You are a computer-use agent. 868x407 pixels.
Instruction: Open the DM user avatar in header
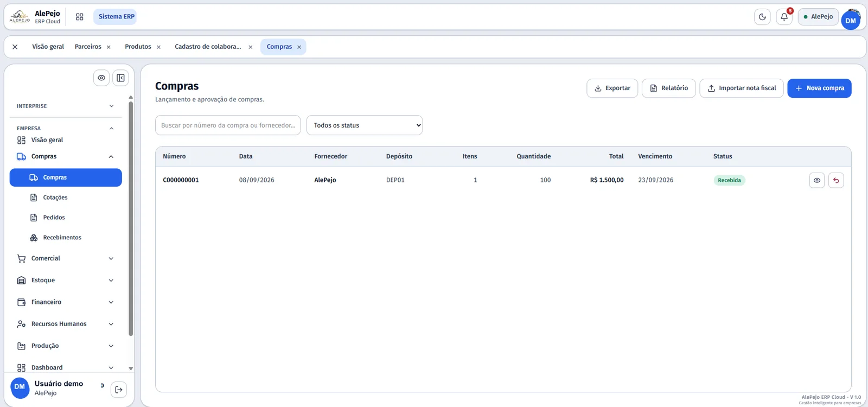point(851,20)
